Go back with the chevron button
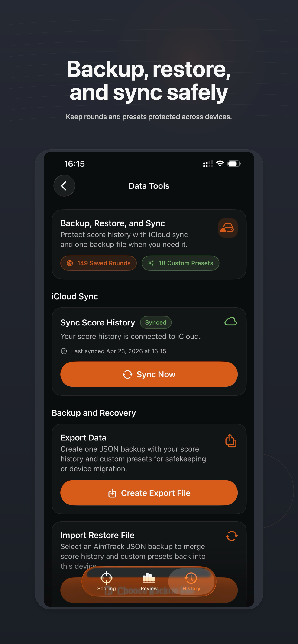 pos(64,186)
